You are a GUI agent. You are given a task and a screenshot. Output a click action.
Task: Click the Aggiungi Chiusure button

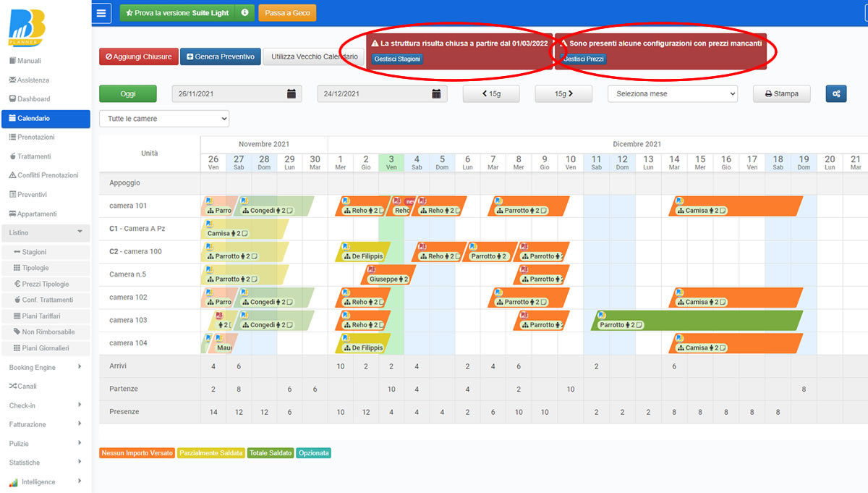coord(138,56)
